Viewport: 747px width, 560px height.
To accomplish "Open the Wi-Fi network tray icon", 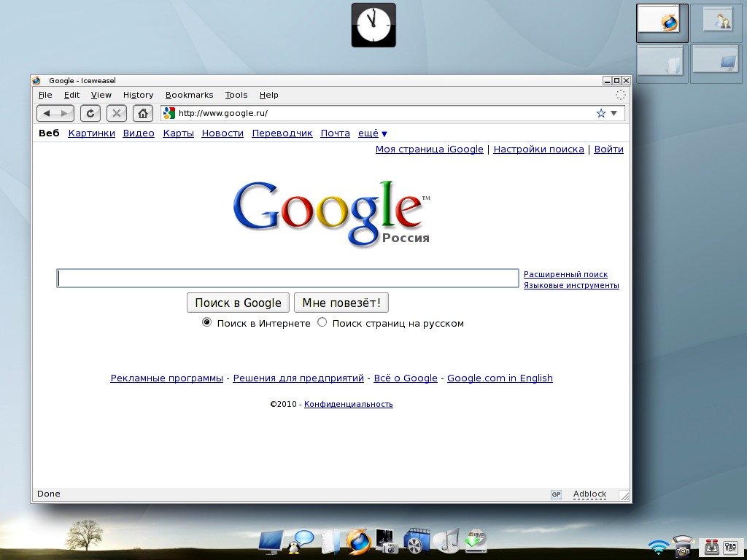I will [x=658, y=545].
